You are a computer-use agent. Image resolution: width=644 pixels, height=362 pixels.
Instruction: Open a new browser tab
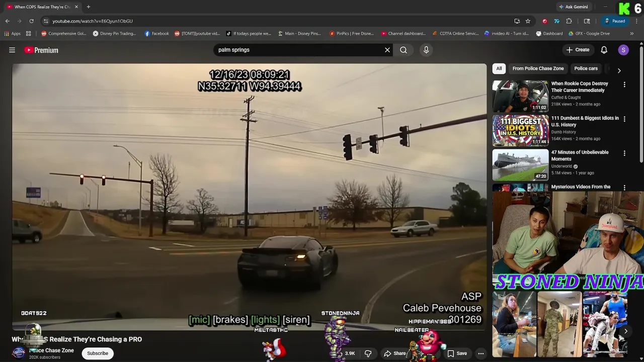(x=88, y=7)
